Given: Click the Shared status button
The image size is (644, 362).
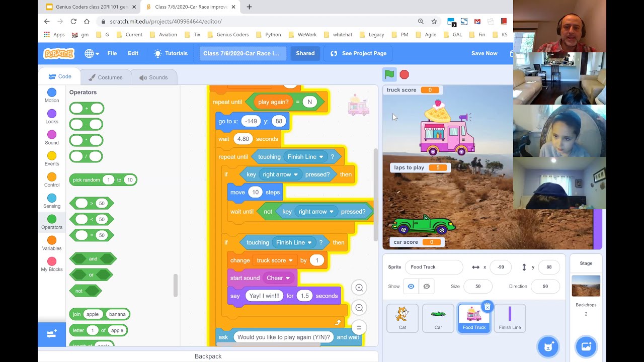Looking at the screenshot, I should (305, 53).
